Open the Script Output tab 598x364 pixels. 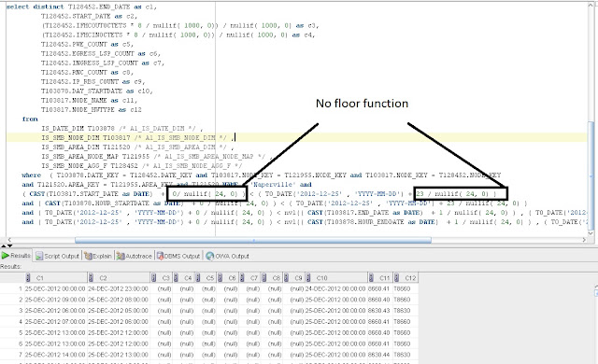pos(57,256)
